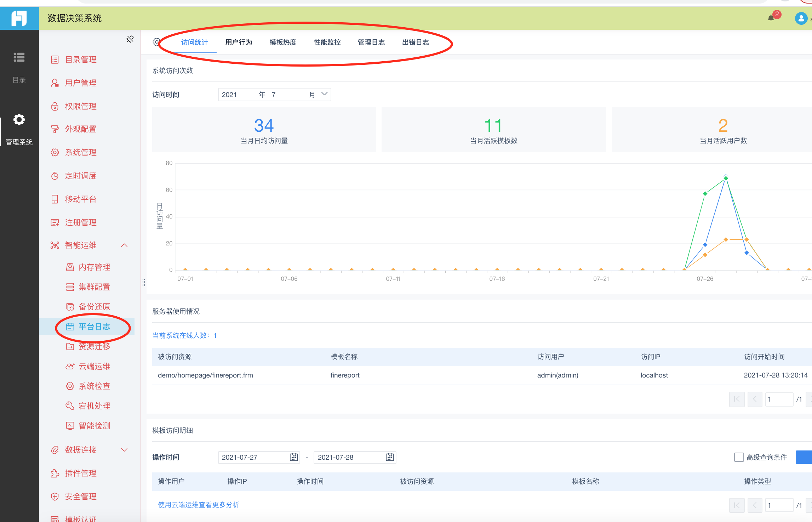Image resolution: width=812 pixels, height=522 pixels.
Task: Click the 权限管理 lock icon
Action: pyautogui.click(x=55, y=106)
